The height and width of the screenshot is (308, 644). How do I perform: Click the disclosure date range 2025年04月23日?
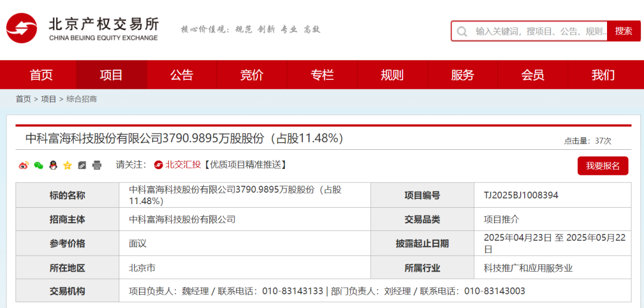555,244
